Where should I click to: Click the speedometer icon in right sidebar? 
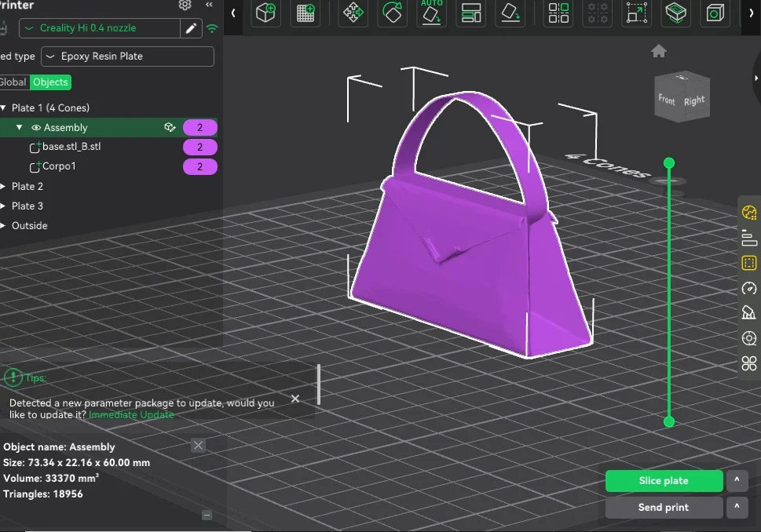[x=748, y=288]
